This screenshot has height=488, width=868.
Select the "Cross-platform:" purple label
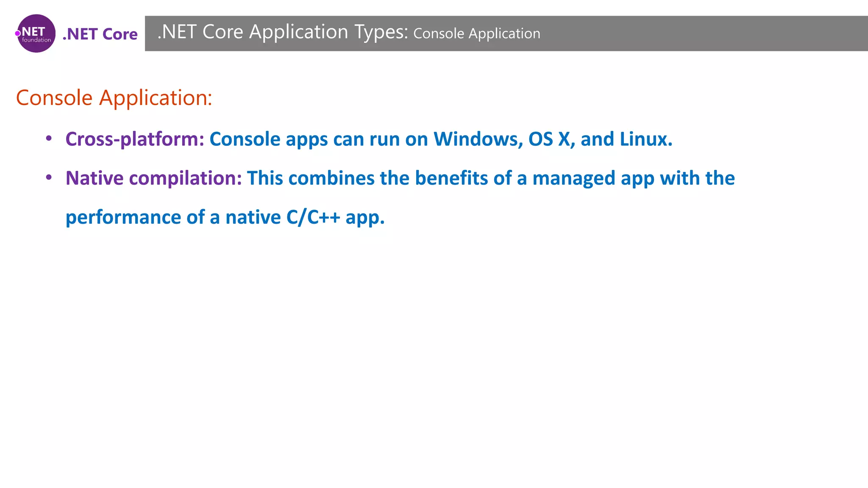[135, 139]
